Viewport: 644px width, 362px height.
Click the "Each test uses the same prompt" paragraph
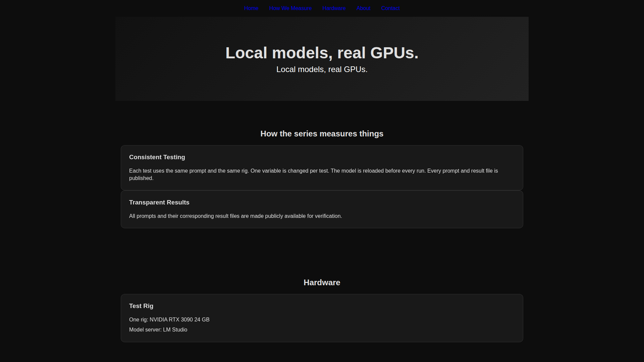(314, 175)
